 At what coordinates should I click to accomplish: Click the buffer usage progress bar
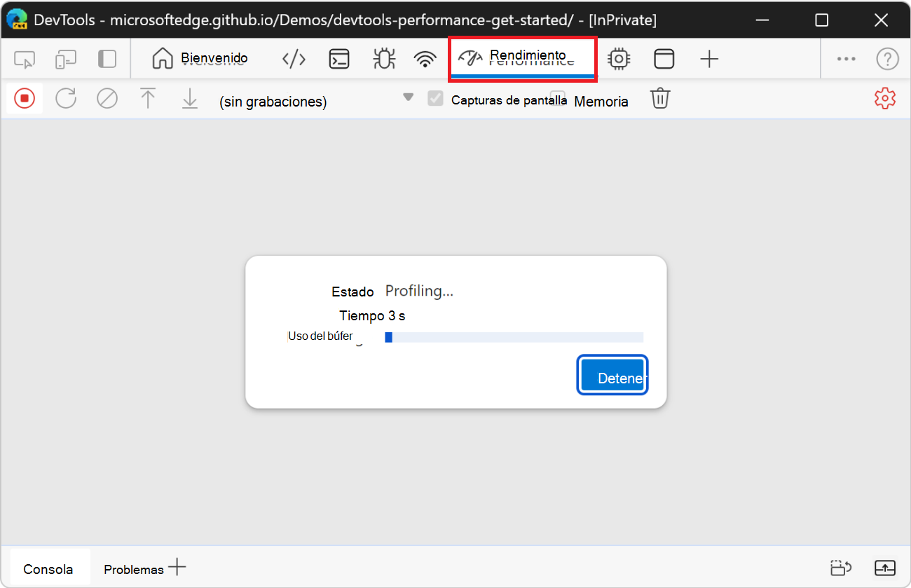click(514, 337)
